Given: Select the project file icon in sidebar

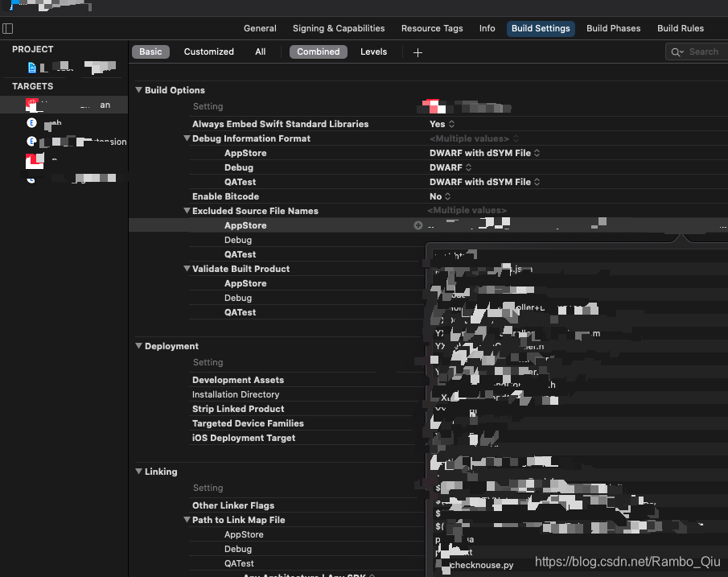Looking at the screenshot, I should pyautogui.click(x=31, y=68).
